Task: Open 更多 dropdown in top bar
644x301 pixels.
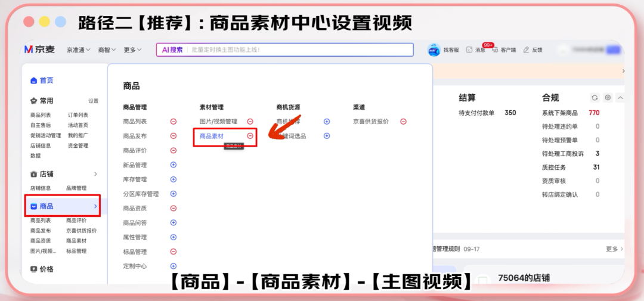Action: [x=132, y=49]
